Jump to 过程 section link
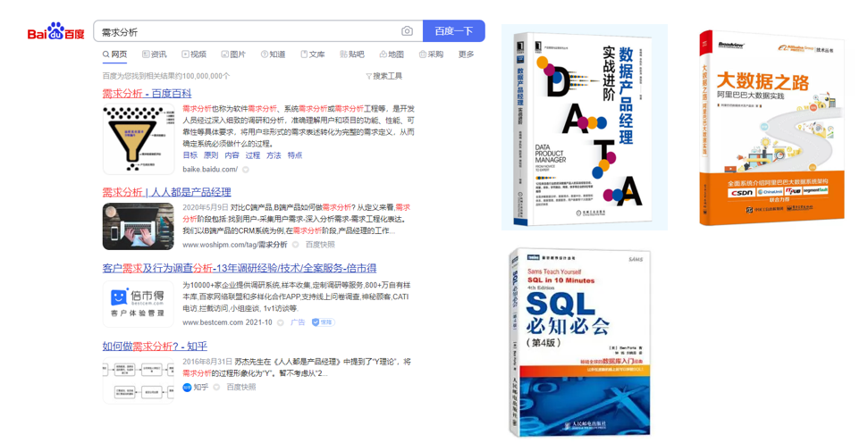The image size is (868, 443). point(253,155)
